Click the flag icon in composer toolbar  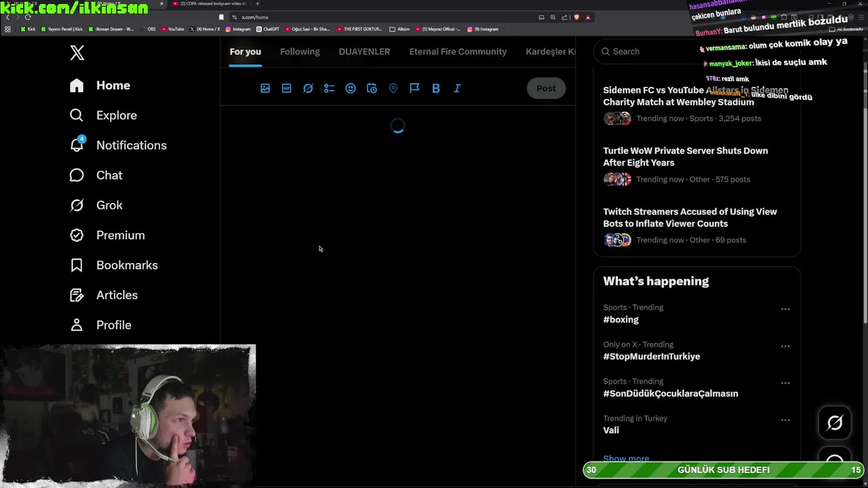pos(414,88)
